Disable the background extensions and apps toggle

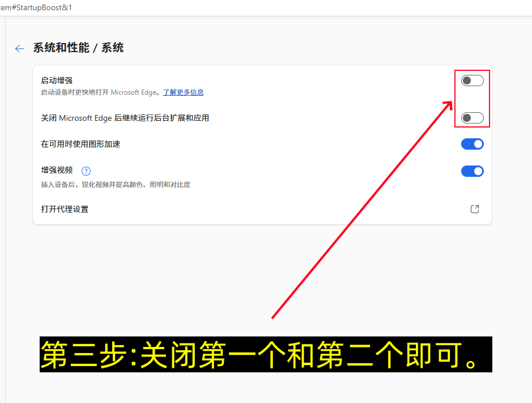(x=471, y=117)
